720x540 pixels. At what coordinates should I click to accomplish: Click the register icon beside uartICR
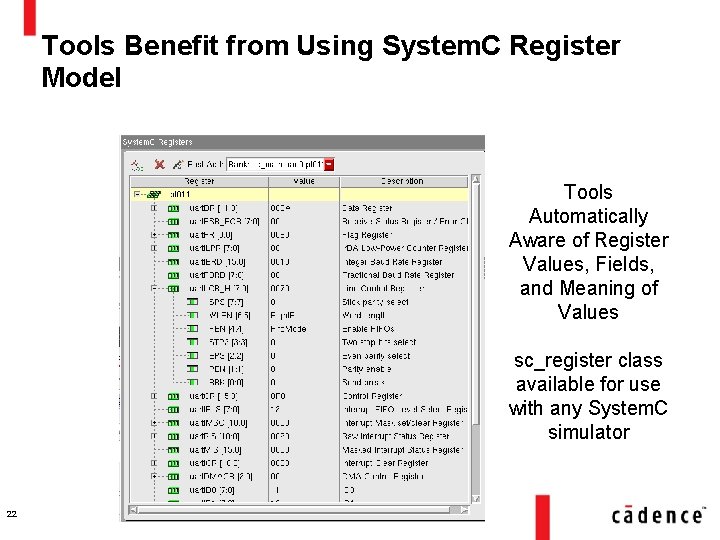[x=173, y=463]
